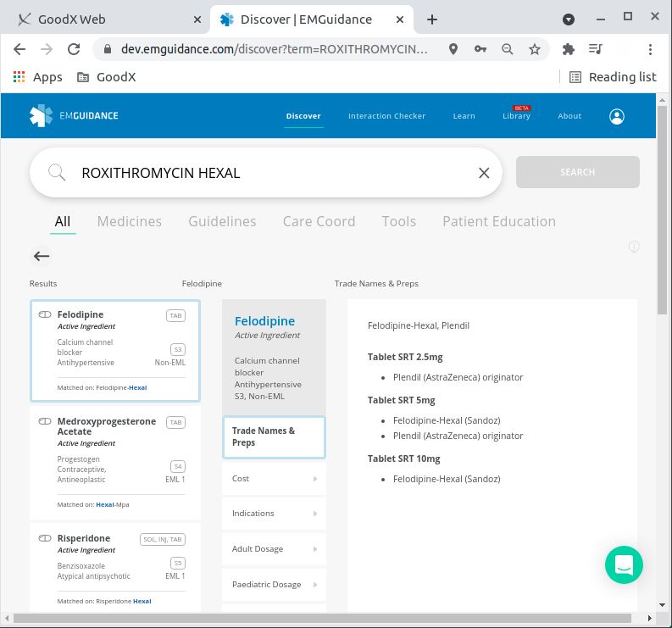This screenshot has height=628, width=672.
Task: Select the Medroxyprogesterone Acetate result
Action: tap(115, 462)
